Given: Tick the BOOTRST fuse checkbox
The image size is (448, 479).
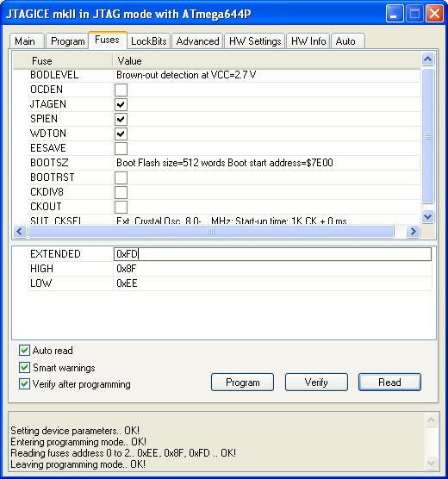Looking at the screenshot, I should point(121,177).
